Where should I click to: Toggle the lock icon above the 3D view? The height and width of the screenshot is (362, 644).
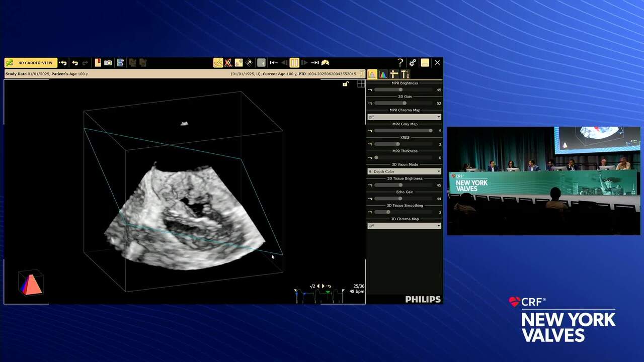pyautogui.click(x=346, y=84)
